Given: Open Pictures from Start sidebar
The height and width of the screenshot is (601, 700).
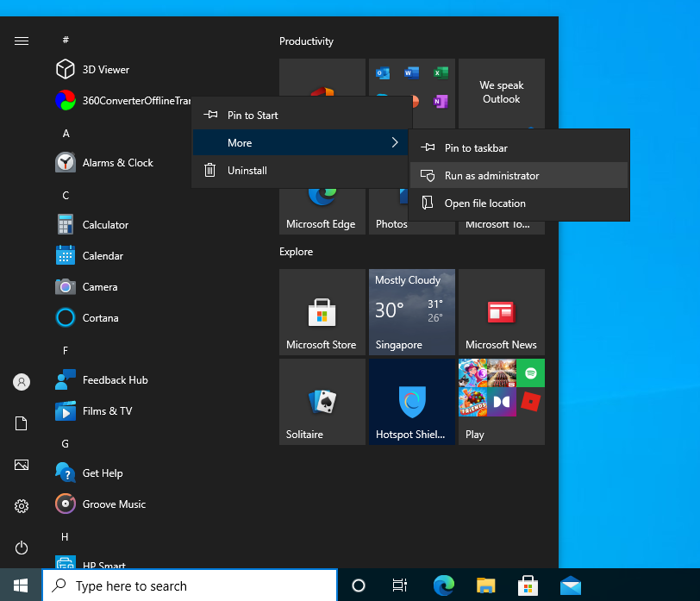Looking at the screenshot, I should (x=22, y=465).
